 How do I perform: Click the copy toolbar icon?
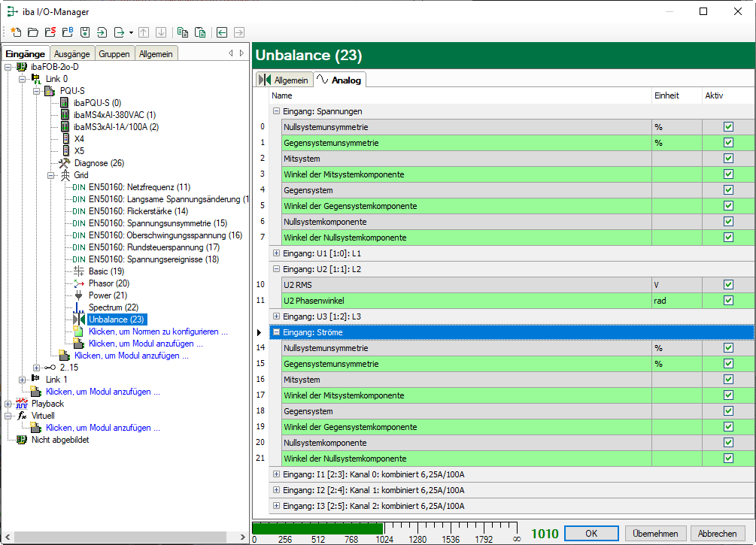click(182, 32)
